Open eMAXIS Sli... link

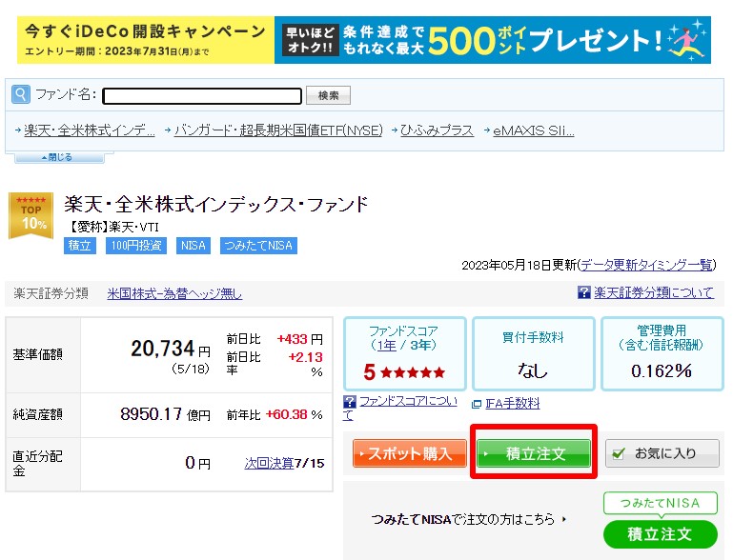(534, 130)
